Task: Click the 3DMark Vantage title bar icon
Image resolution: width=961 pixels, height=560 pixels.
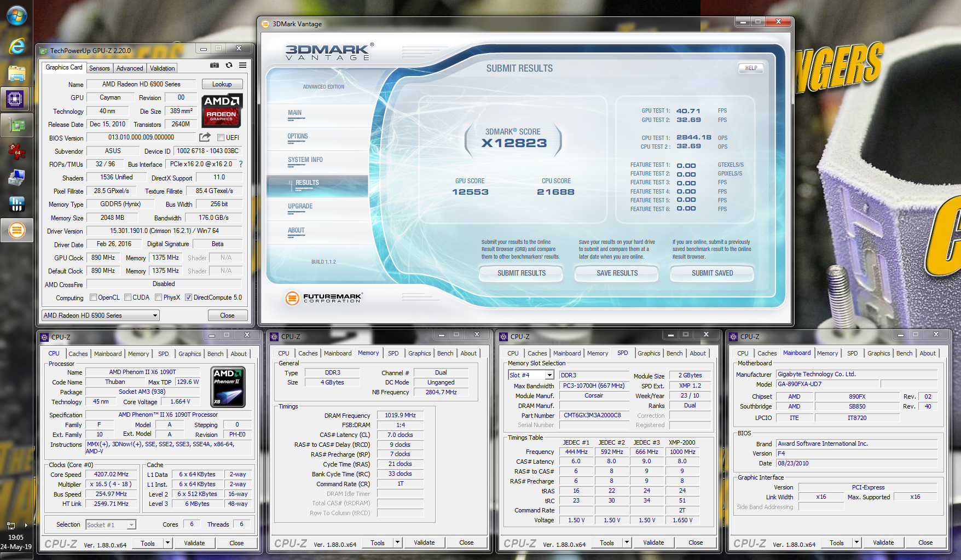Action: (x=265, y=24)
